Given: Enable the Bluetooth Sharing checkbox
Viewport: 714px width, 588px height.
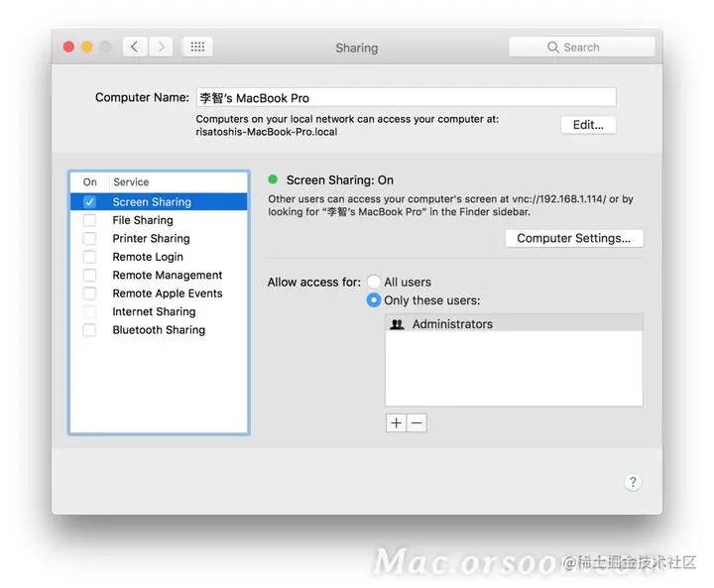Looking at the screenshot, I should point(89,329).
